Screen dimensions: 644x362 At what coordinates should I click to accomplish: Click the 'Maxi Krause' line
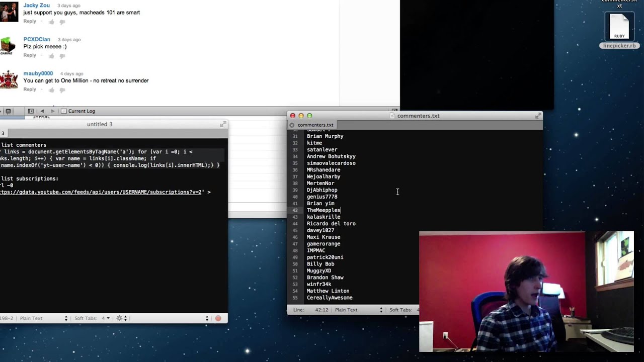click(x=324, y=237)
